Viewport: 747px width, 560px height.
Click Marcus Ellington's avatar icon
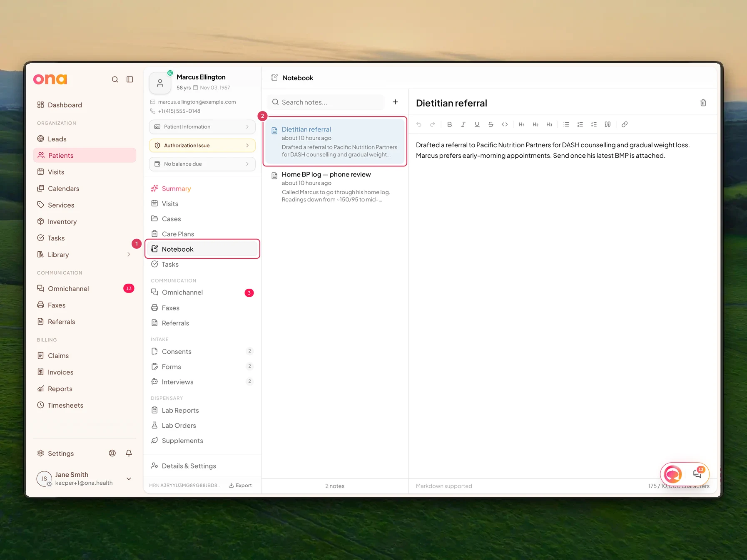(x=160, y=83)
